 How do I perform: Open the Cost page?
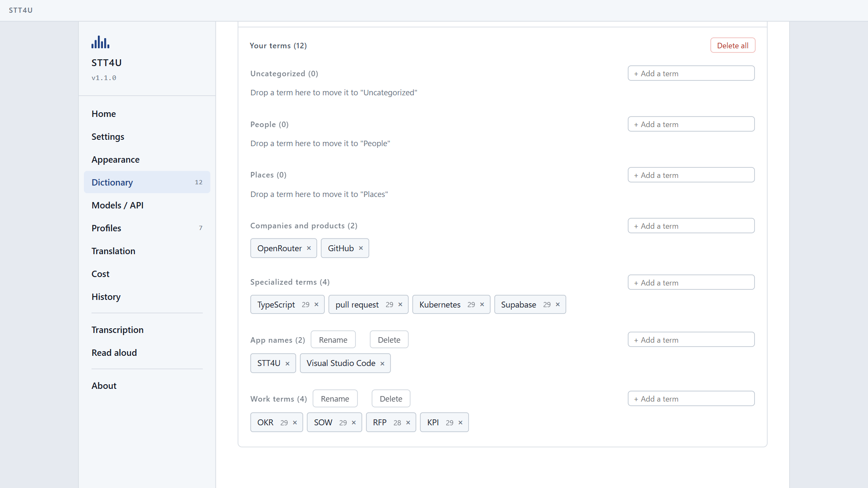pos(147,274)
